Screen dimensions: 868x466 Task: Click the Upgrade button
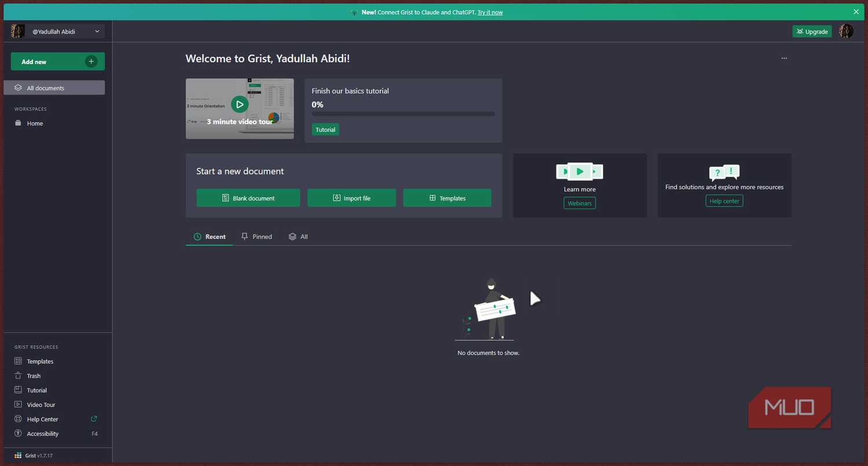(812, 31)
